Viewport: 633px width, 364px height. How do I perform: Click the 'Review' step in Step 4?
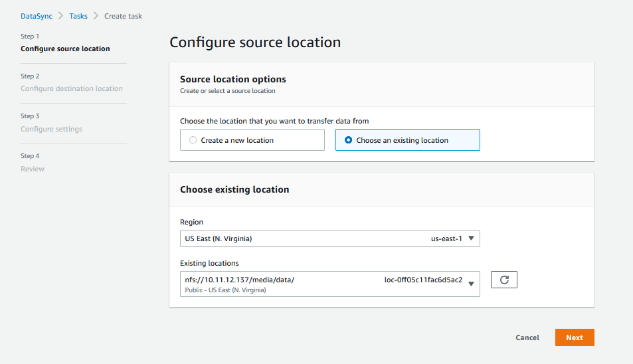[33, 169]
